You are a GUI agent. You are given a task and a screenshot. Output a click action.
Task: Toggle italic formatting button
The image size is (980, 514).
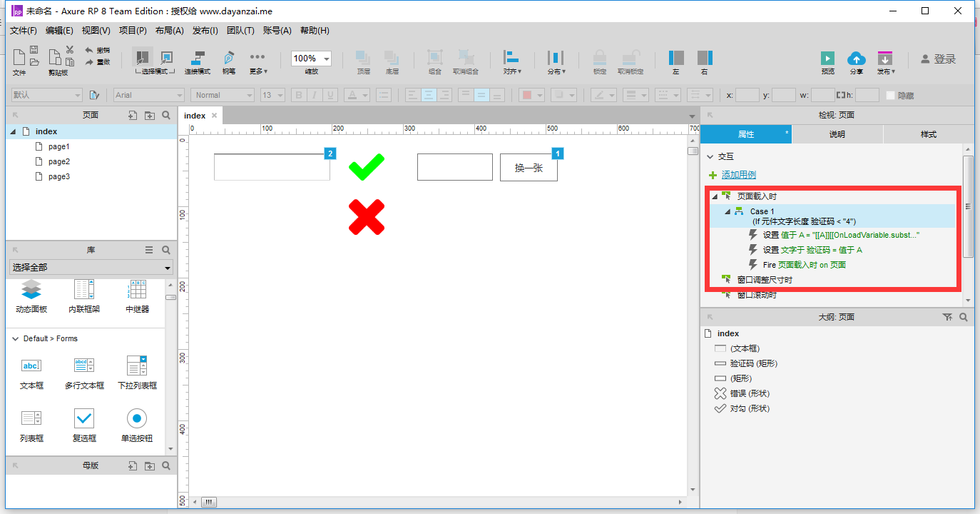(315, 95)
